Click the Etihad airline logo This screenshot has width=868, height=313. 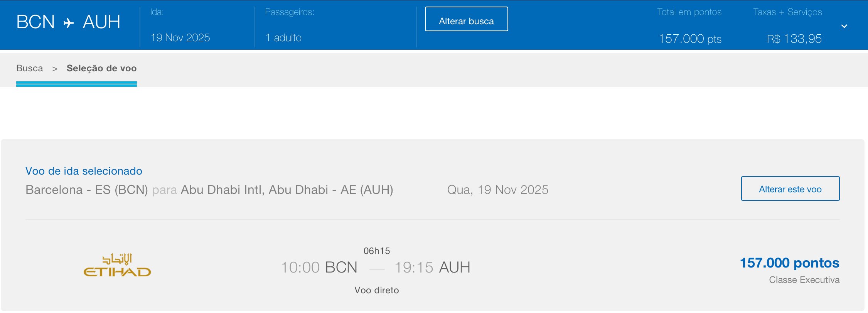click(x=117, y=266)
